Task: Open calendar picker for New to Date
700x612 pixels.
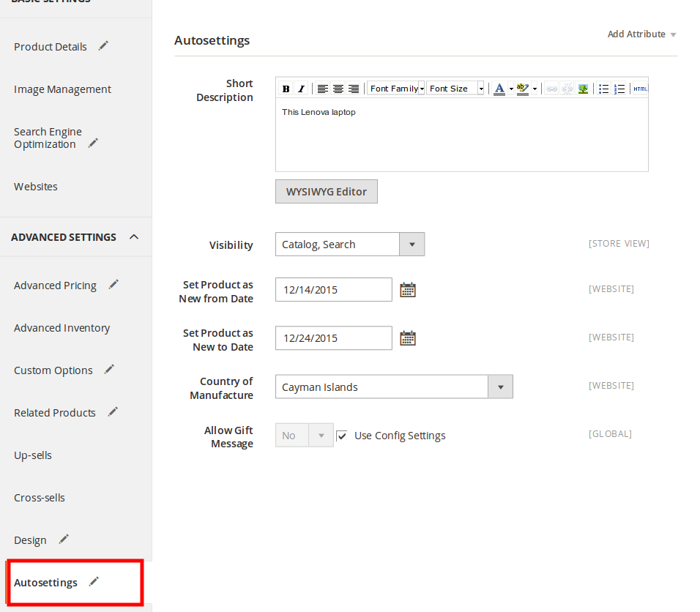Action: point(408,338)
